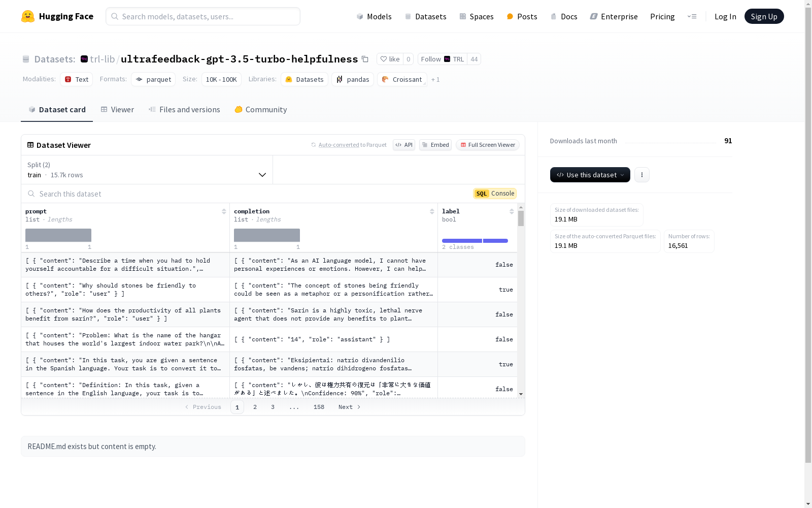
Task: Click the like count 0
Action: [x=408, y=59]
